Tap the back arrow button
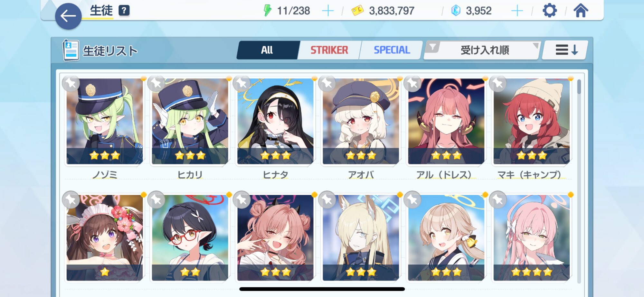Viewport: 644px width, 297px height. click(x=68, y=16)
